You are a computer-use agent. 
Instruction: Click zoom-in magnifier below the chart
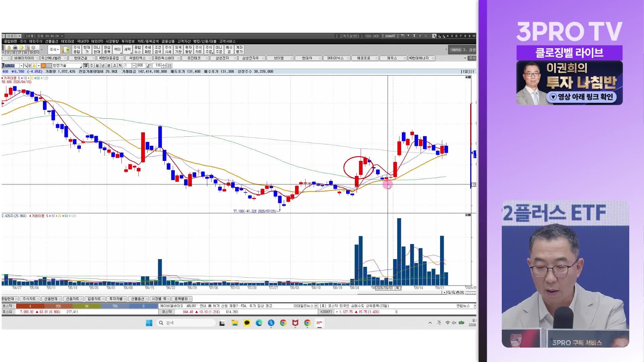pos(453,292)
